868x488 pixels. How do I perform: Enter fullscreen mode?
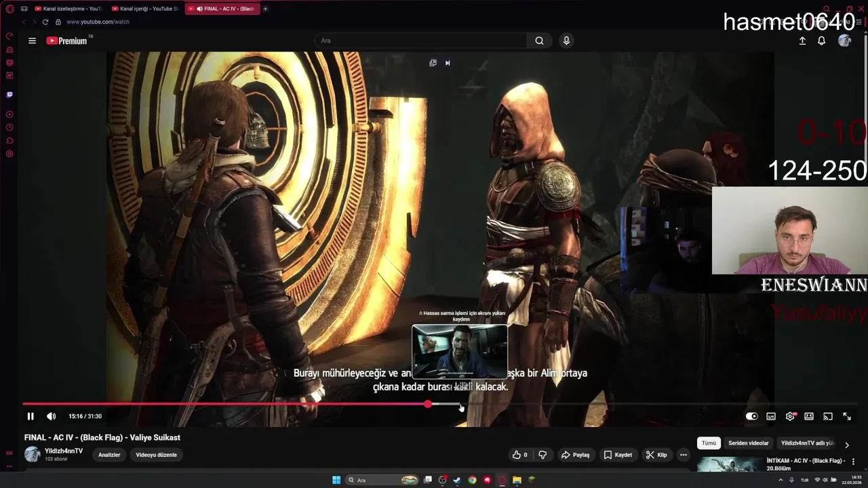[x=847, y=416]
